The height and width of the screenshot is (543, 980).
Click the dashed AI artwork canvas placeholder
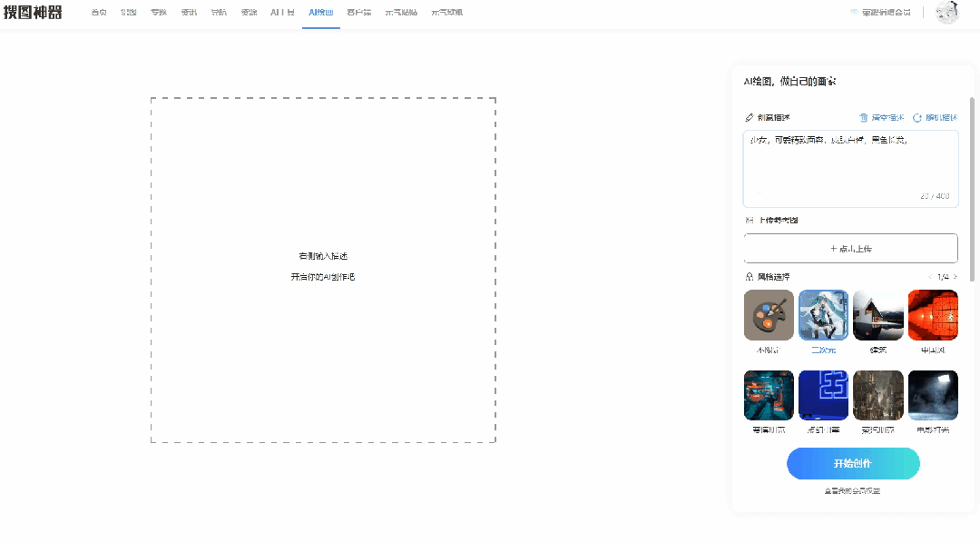[x=323, y=271]
